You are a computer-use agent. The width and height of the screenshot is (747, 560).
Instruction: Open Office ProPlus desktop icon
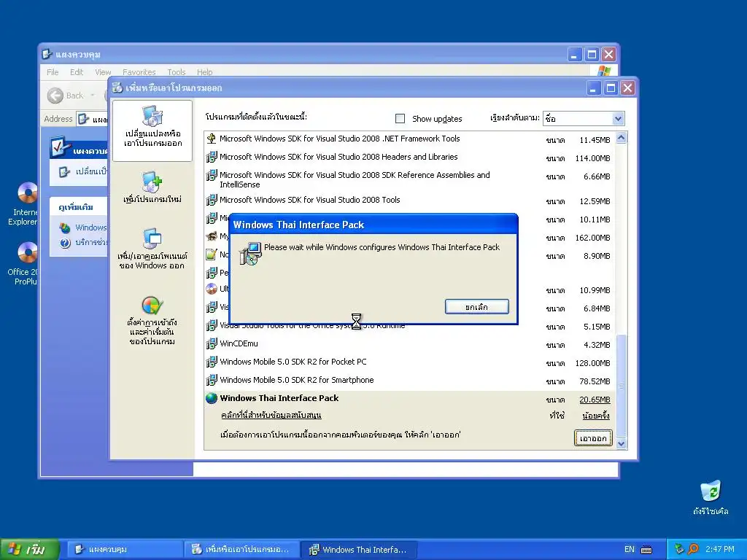pos(27,252)
